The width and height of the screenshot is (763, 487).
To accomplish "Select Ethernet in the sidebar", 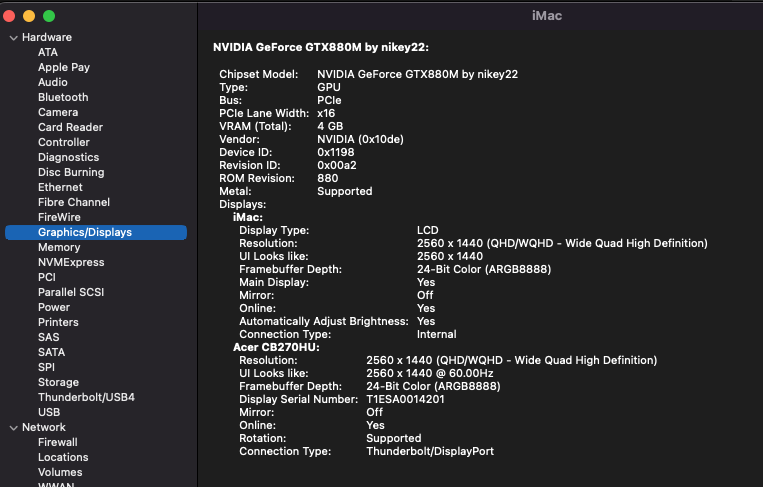I will click(x=60, y=187).
